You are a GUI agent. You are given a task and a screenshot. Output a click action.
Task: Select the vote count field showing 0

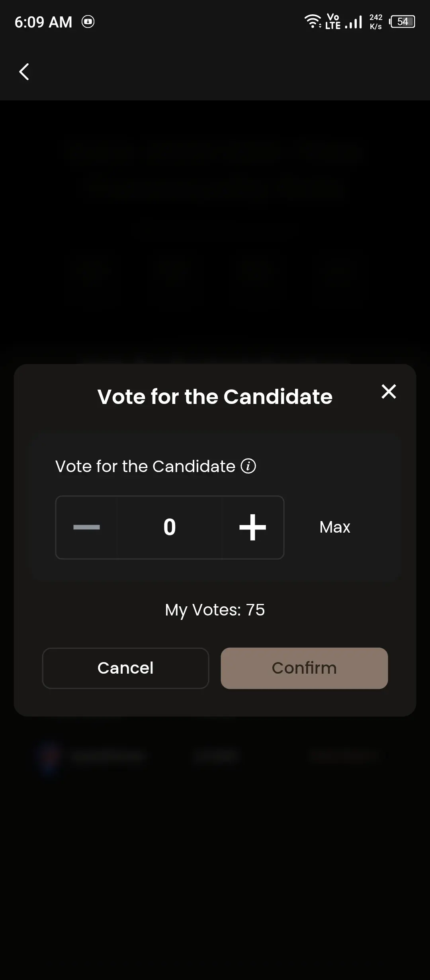(170, 527)
